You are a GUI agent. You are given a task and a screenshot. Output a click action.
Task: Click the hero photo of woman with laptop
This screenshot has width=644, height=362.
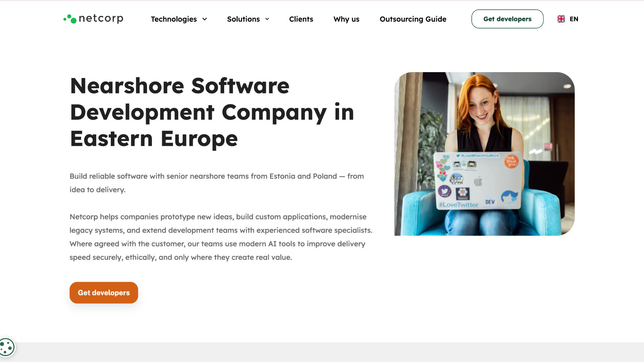pyautogui.click(x=484, y=154)
